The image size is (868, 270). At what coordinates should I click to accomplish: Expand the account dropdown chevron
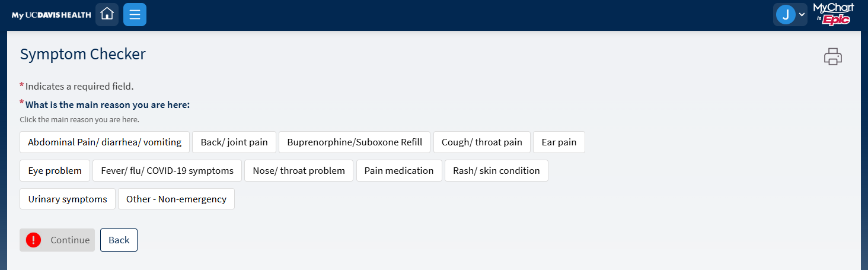coord(802,14)
